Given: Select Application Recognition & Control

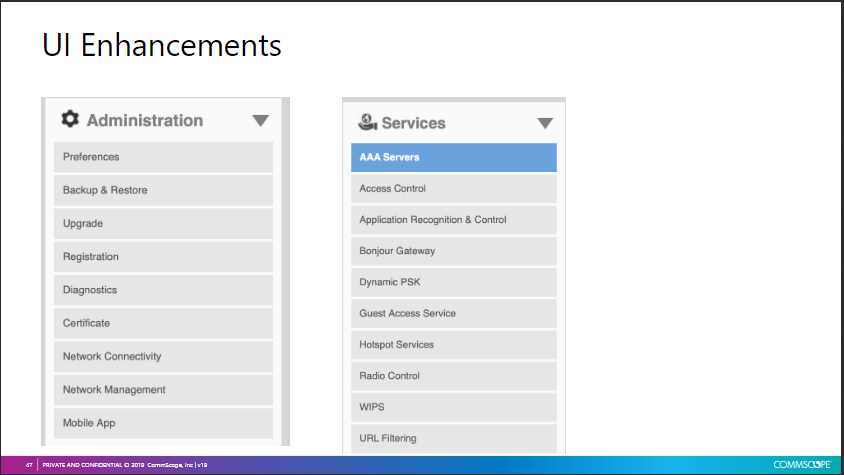Looking at the screenshot, I should [453, 220].
